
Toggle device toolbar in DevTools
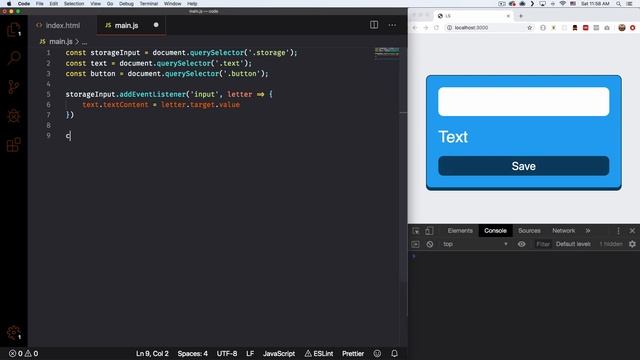tap(429, 231)
